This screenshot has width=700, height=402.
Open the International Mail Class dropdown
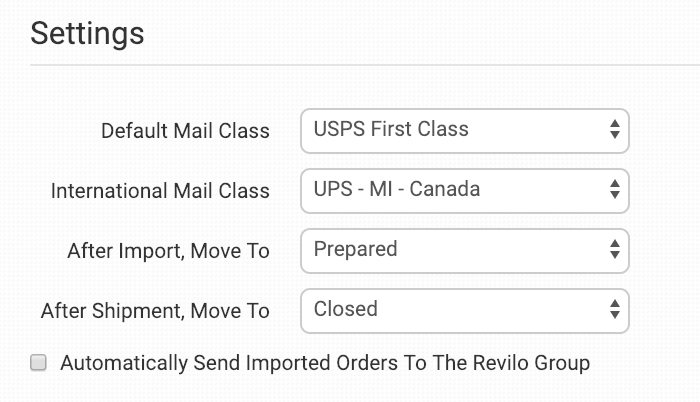tap(464, 190)
